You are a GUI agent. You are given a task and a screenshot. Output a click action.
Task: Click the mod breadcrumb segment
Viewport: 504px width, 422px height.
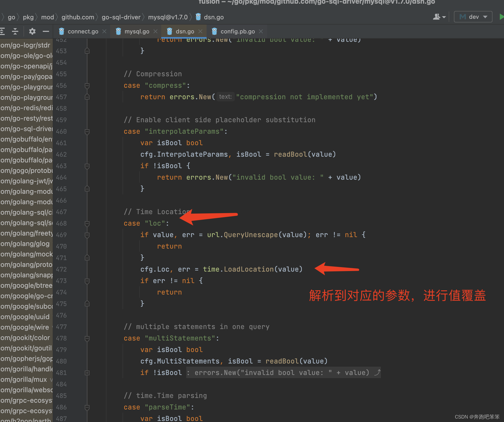[47, 17]
